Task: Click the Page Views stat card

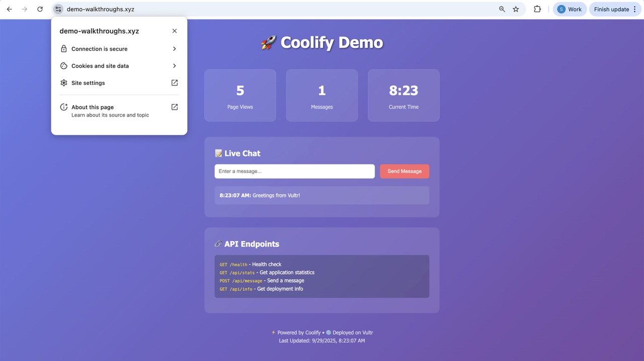Action: (240, 96)
